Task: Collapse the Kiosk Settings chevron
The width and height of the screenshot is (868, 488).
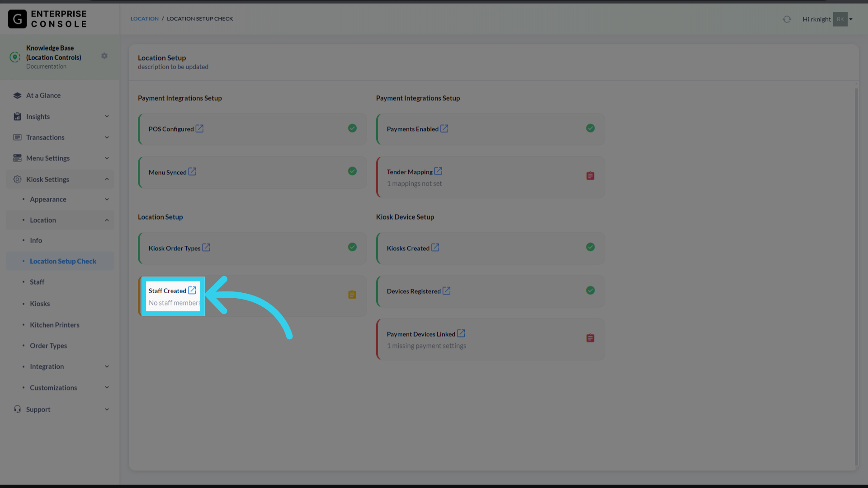Action: coord(107,179)
